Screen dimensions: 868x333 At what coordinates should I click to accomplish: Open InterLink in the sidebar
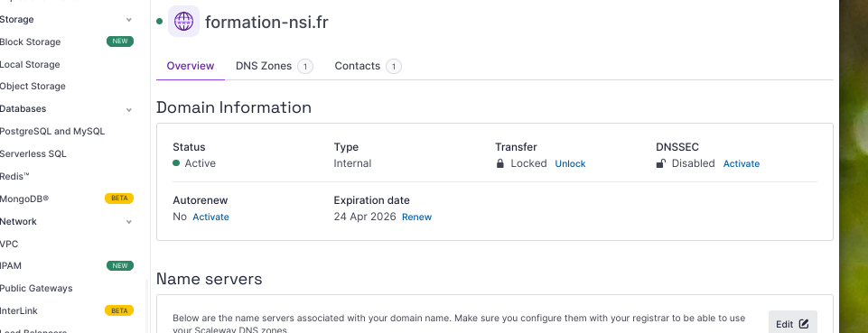19,310
